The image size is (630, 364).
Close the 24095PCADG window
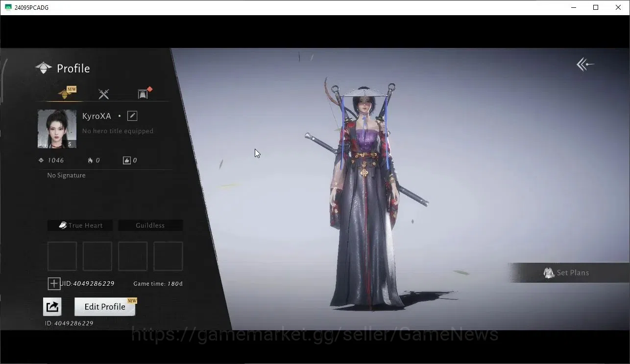[x=618, y=7]
